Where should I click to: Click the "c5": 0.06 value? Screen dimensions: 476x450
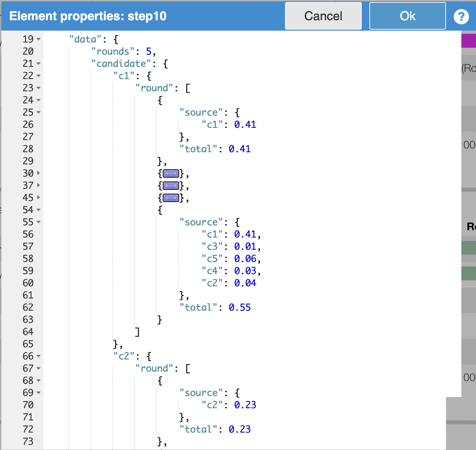(x=245, y=259)
